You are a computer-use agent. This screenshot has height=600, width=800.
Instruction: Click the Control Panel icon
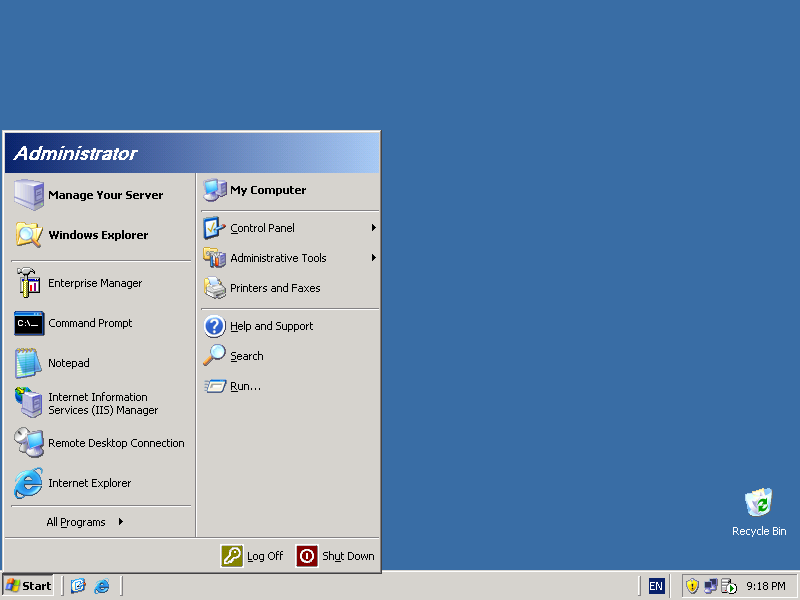coord(214,228)
